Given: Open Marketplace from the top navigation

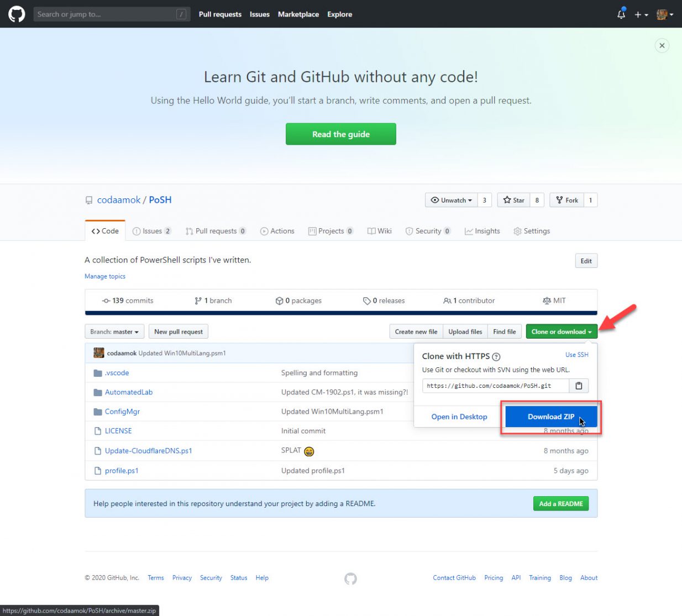Looking at the screenshot, I should click(x=298, y=14).
